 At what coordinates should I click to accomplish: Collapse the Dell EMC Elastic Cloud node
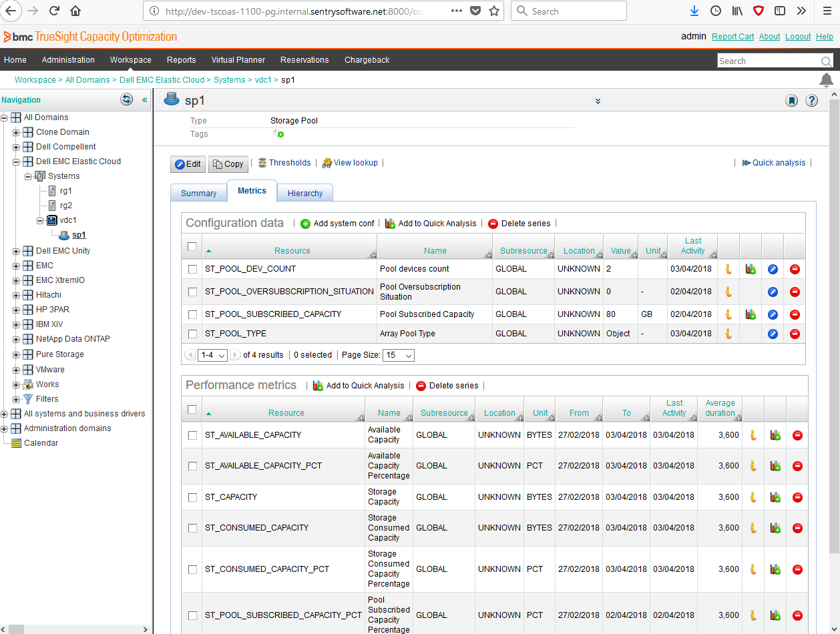point(17,162)
